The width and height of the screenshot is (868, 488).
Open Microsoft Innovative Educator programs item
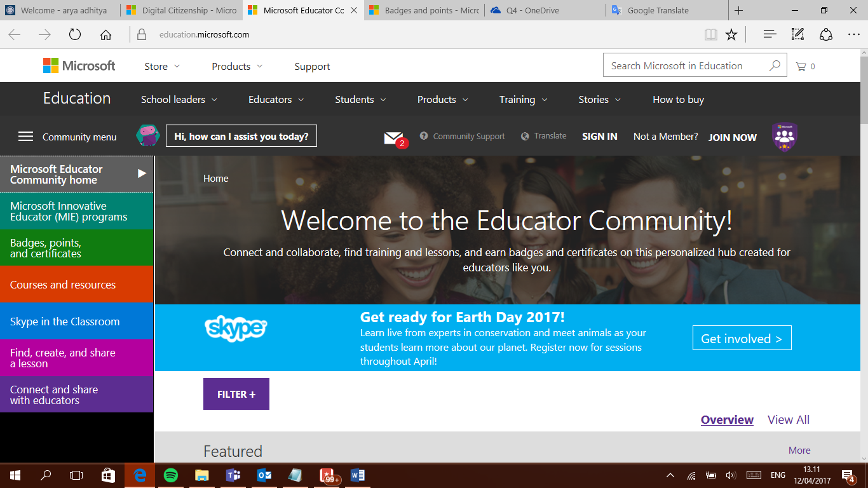point(76,211)
